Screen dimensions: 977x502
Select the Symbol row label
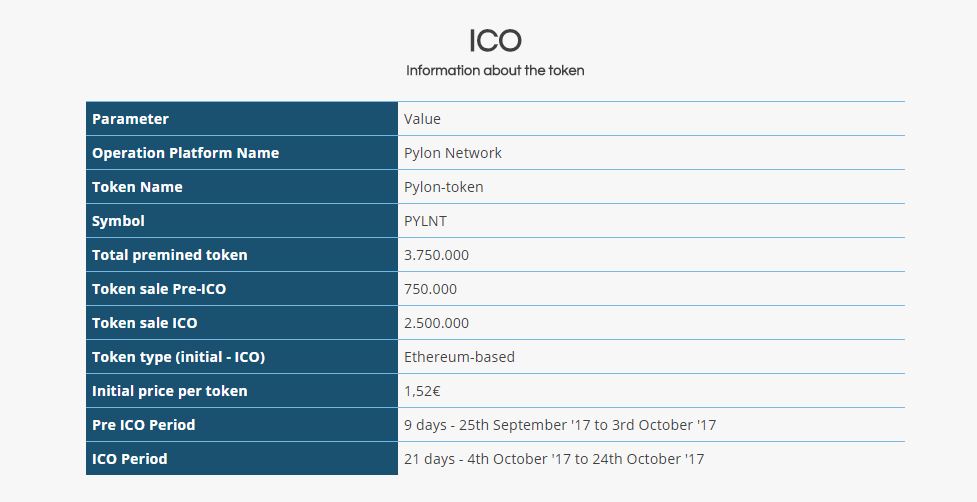click(118, 221)
